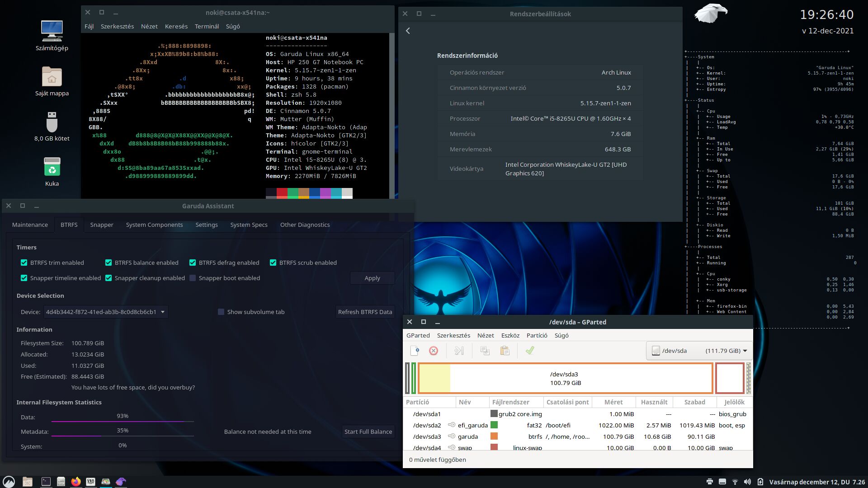Toggle BTRFS trim enabled checkbox

(x=24, y=263)
